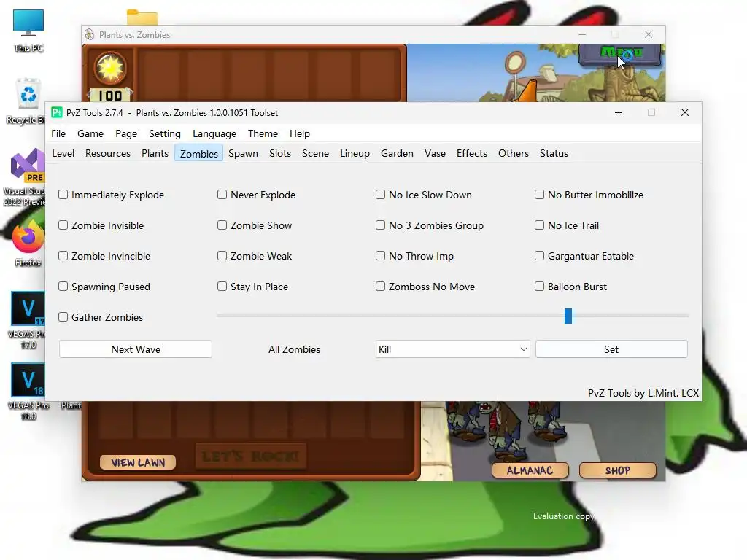Open the Theme menu
Image resolution: width=747 pixels, height=560 pixels.
coord(263,133)
